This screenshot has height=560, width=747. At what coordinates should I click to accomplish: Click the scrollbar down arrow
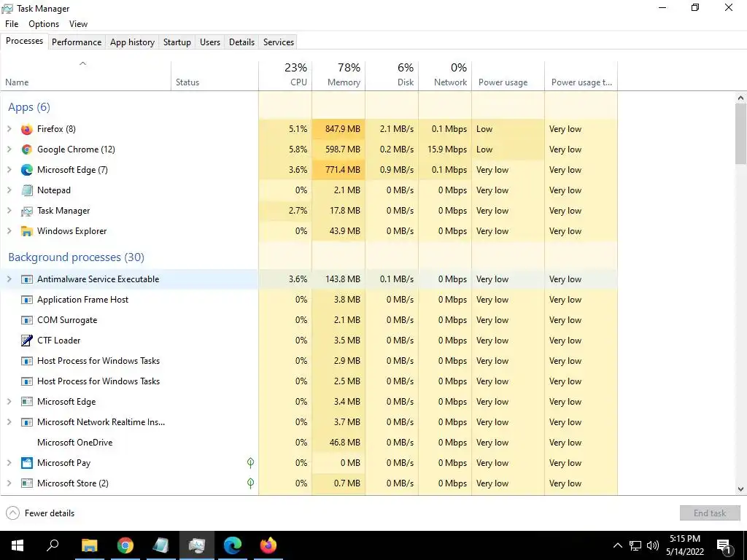pyautogui.click(x=740, y=489)
